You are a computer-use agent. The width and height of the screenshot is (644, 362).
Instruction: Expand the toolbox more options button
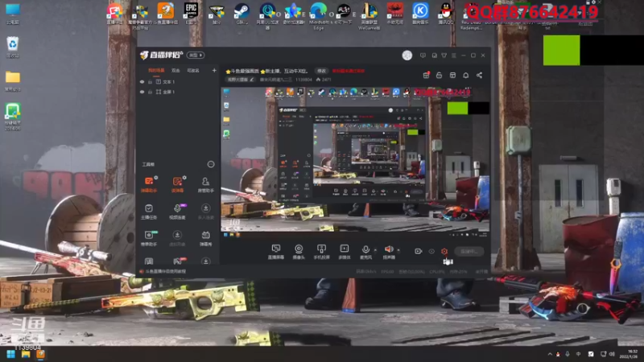211,164
